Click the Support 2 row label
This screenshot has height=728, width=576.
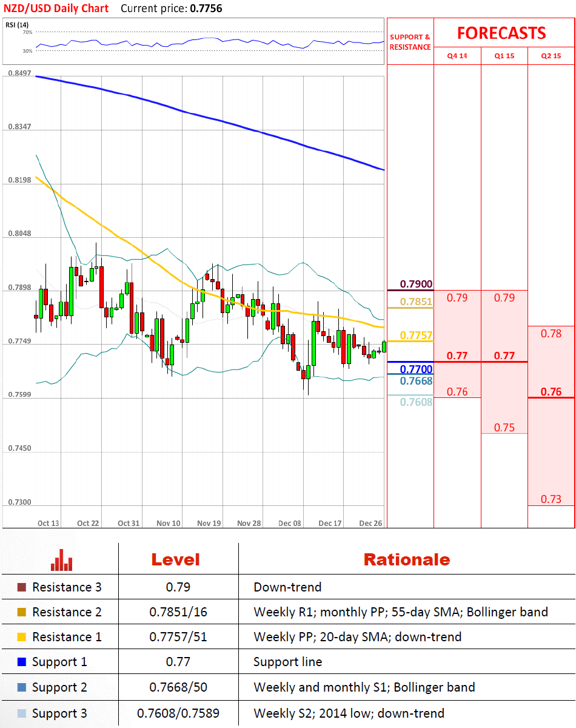[x=59, y=688]
